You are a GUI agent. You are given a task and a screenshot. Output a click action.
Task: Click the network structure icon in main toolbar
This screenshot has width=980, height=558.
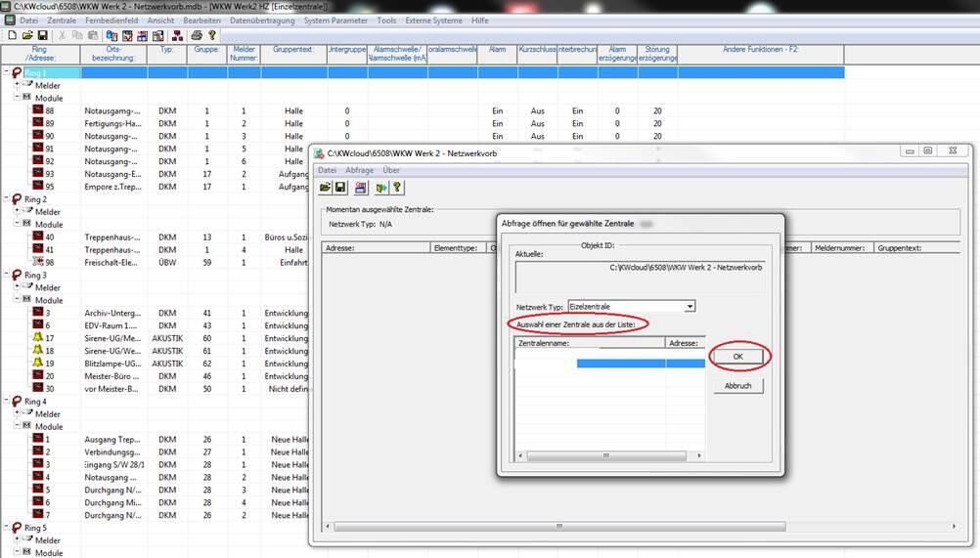pyautogui.click(x=178, y=35)
